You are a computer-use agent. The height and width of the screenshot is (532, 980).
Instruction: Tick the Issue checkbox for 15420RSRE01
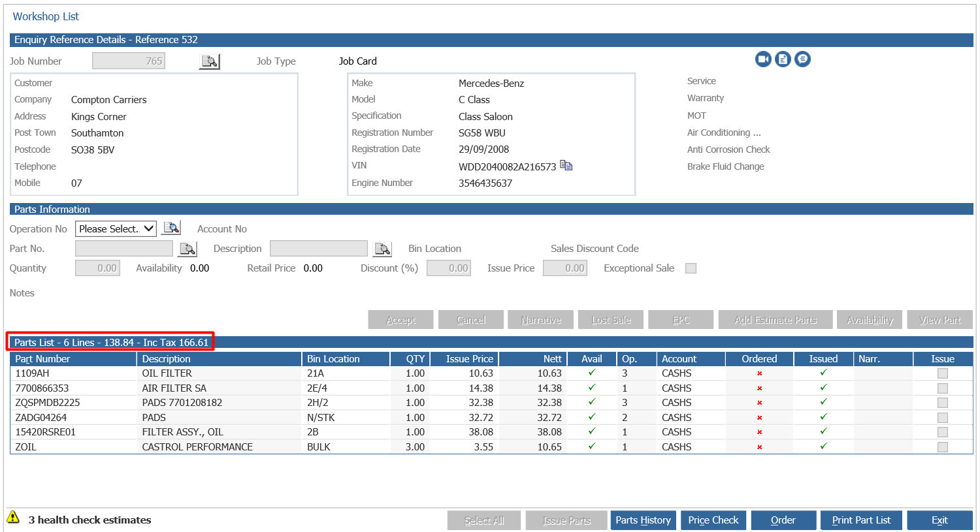pyautogui.click(x=942, y=432)
